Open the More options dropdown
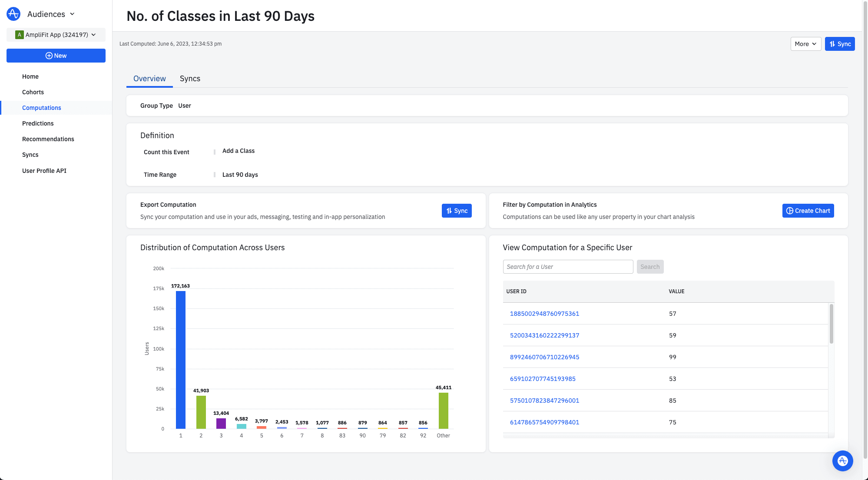 click(x=805, y=43)
